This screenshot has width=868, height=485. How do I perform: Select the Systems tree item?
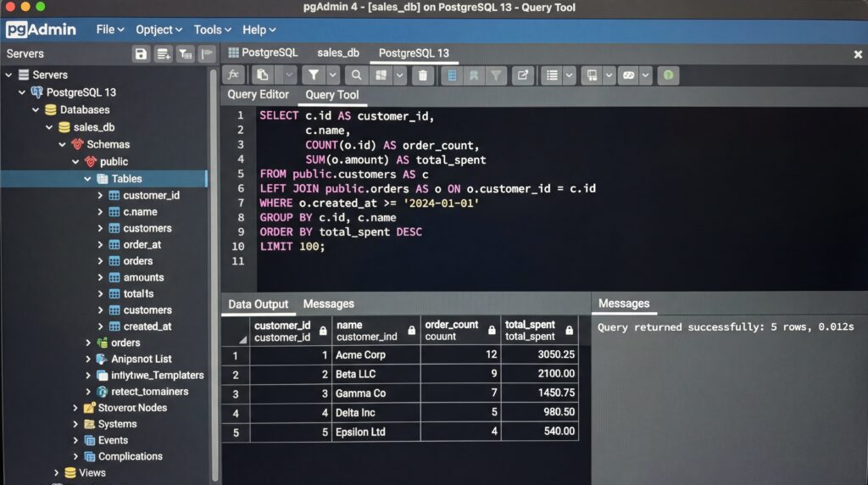[x=117, y=424]
